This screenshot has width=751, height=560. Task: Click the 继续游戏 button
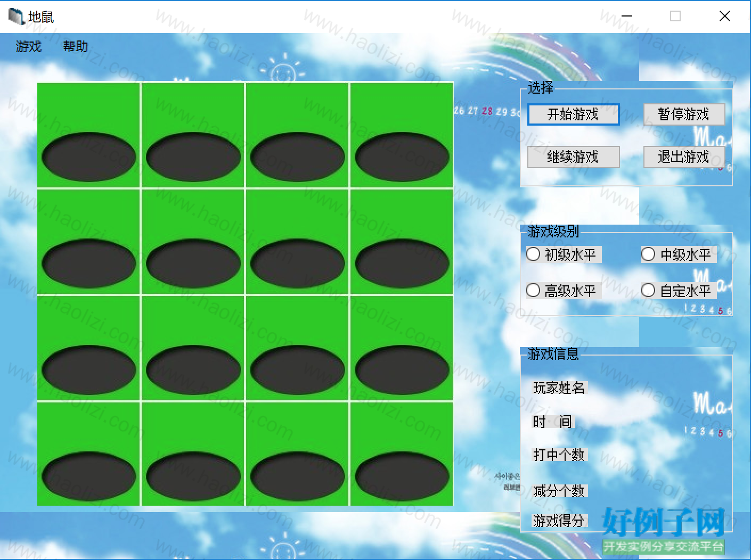pos(573,157)
